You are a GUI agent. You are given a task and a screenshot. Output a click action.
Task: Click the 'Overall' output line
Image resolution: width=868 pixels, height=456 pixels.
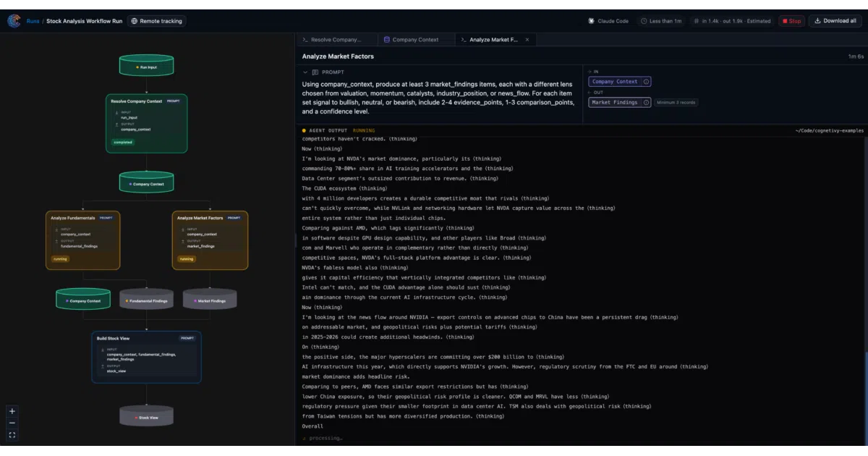point(312,426)
